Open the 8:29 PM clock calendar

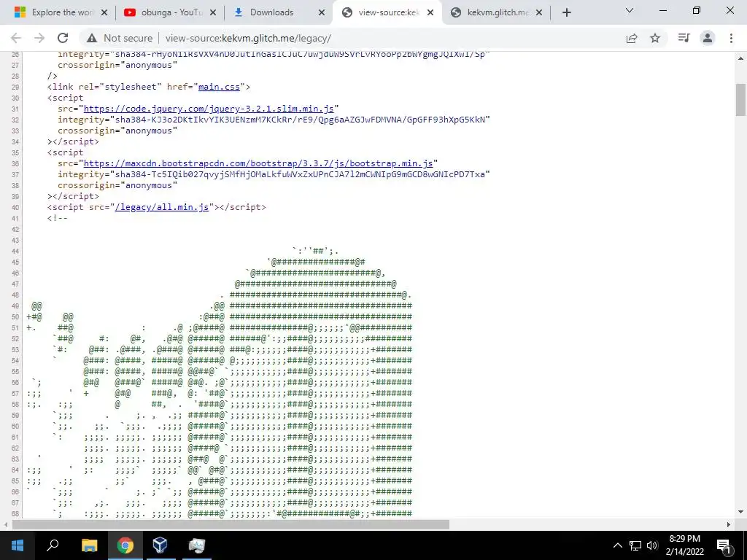(684, 545)
